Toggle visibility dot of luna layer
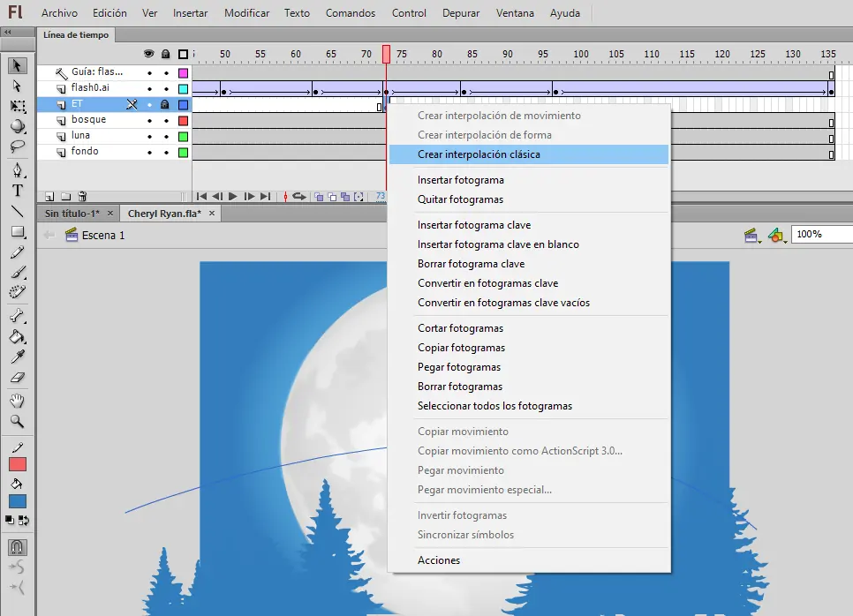This screenshot has width=853, height=616. [x=149, y=137]
